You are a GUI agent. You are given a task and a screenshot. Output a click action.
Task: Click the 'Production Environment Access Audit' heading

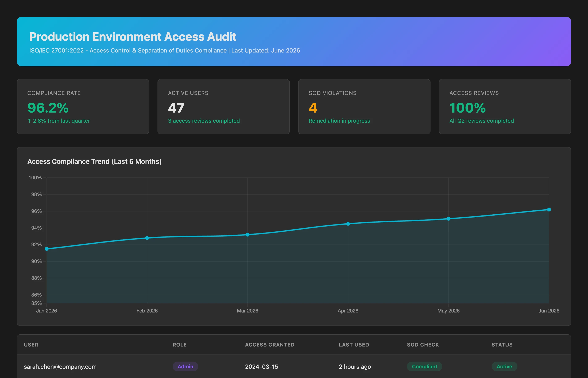[133, 37]
